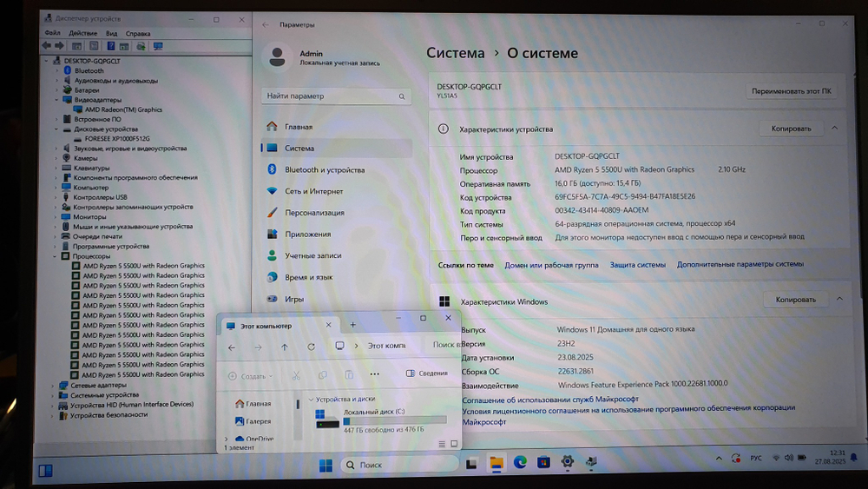Copy device specifications with Копировать button
This screenshot has height=489, width=868.
[791, 129]
